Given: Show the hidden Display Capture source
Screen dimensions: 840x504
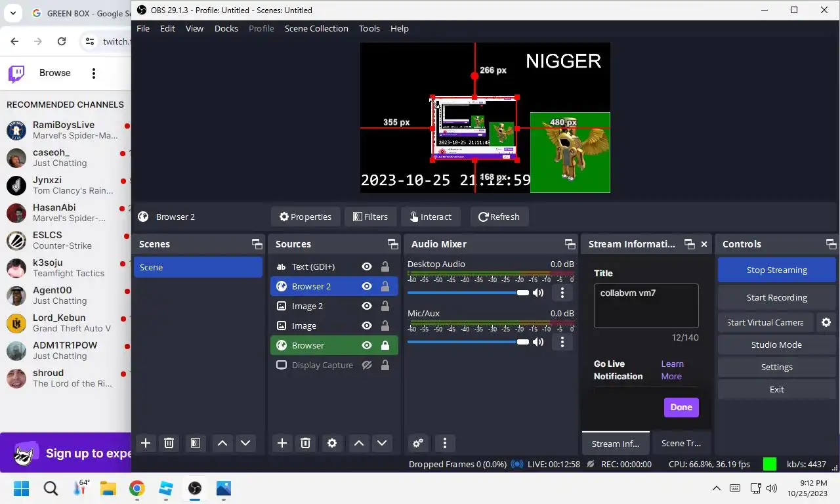Looking at the screenshot, I should [367, 365].
